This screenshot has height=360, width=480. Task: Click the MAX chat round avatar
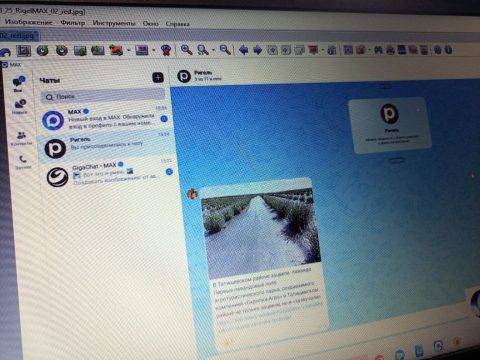pyautogui.click(x=53, y=120)
